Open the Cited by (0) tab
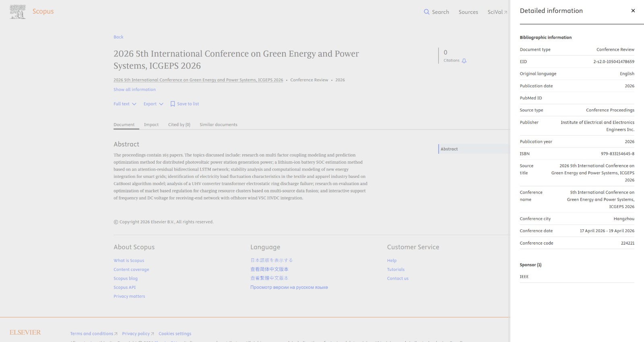 pyautogui.click(x=179, y=125)
